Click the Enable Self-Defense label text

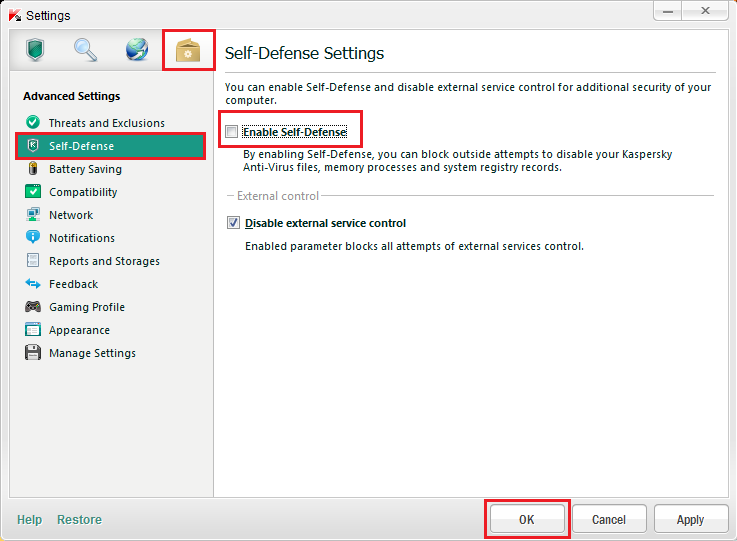click(x=295, y=132)
